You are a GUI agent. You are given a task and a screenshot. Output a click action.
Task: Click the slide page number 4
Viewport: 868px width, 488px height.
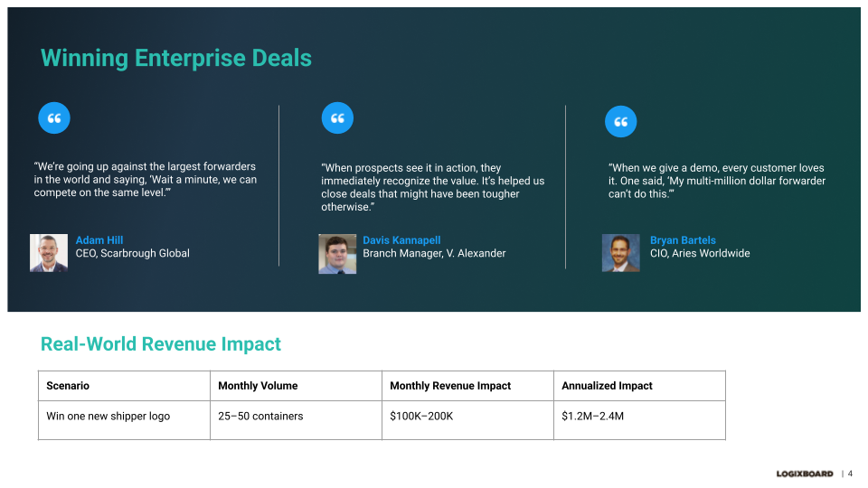[x=850, y=474]
